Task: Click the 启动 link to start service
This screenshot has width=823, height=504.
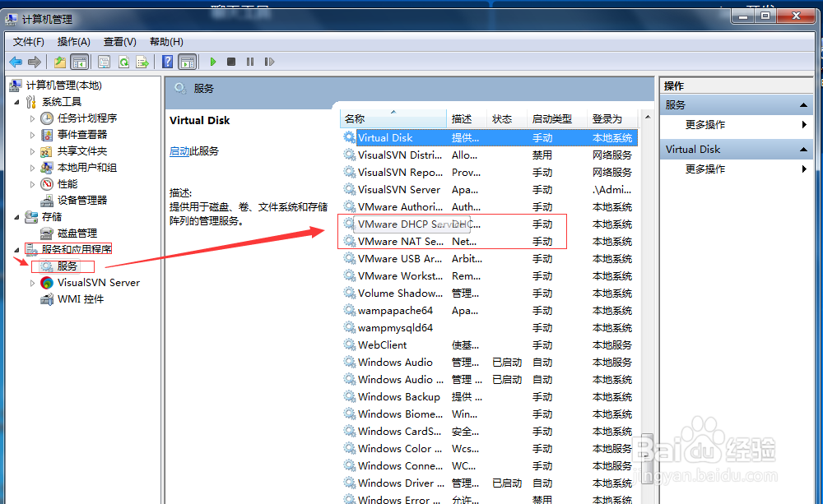Action: (x=179, y=151)
